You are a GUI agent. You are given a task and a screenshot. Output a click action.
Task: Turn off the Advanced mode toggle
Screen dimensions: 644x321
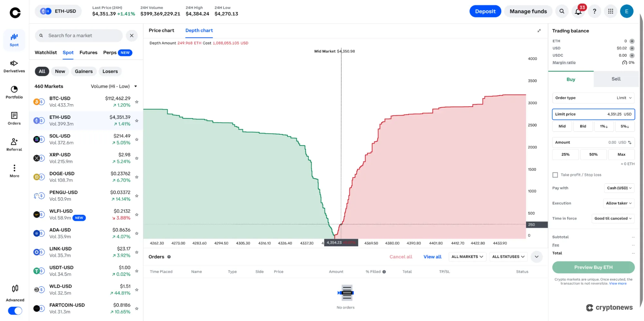[14, 311]
